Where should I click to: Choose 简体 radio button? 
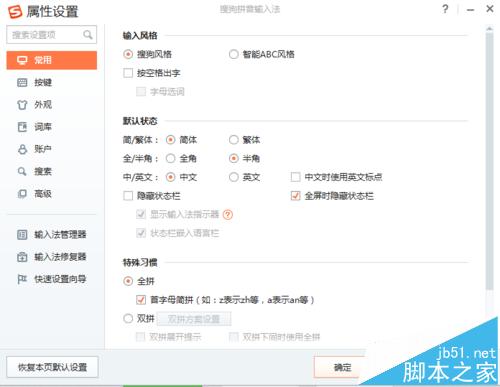[x=170, y=140]
